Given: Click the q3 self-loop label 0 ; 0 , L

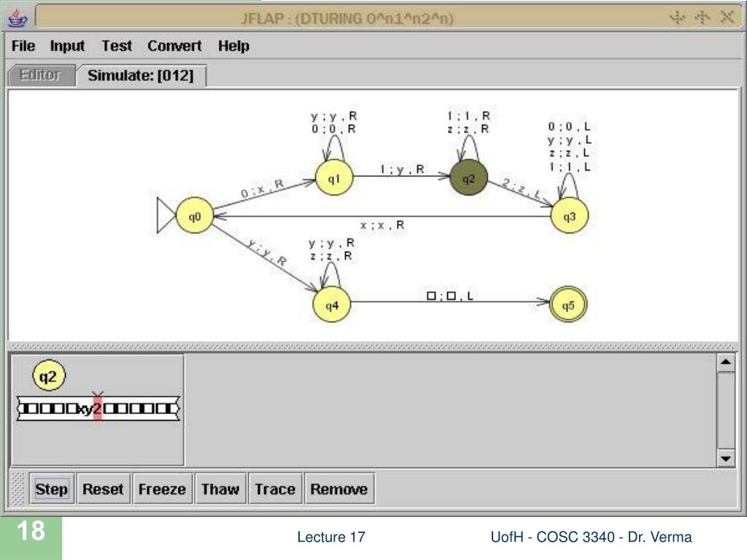Looking at the screenshot, I should tap(569, 127).
